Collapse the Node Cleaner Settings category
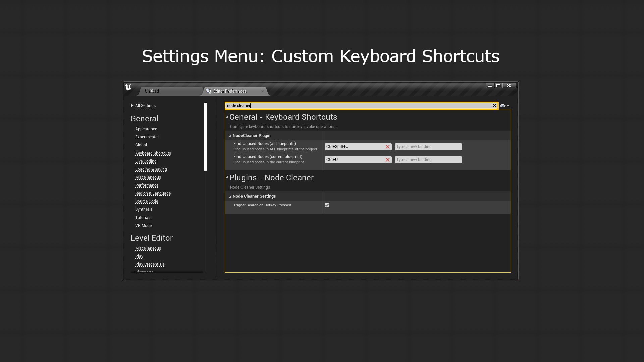The height and width of the screenshot is (362, 644). (x=230, y=196)
